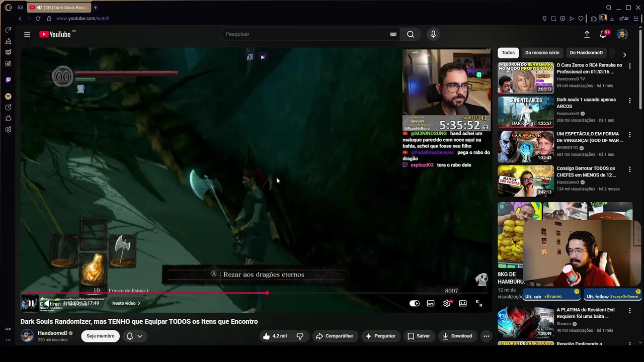Open the Opera GX main menu logo
The image size is (644, 362).
8,8
